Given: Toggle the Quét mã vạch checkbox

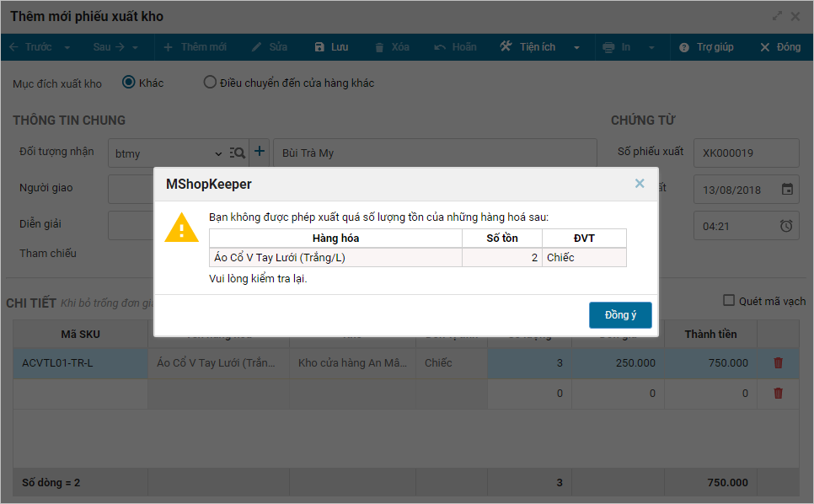Looking at the screenshot, I should (x=729, y=300).
